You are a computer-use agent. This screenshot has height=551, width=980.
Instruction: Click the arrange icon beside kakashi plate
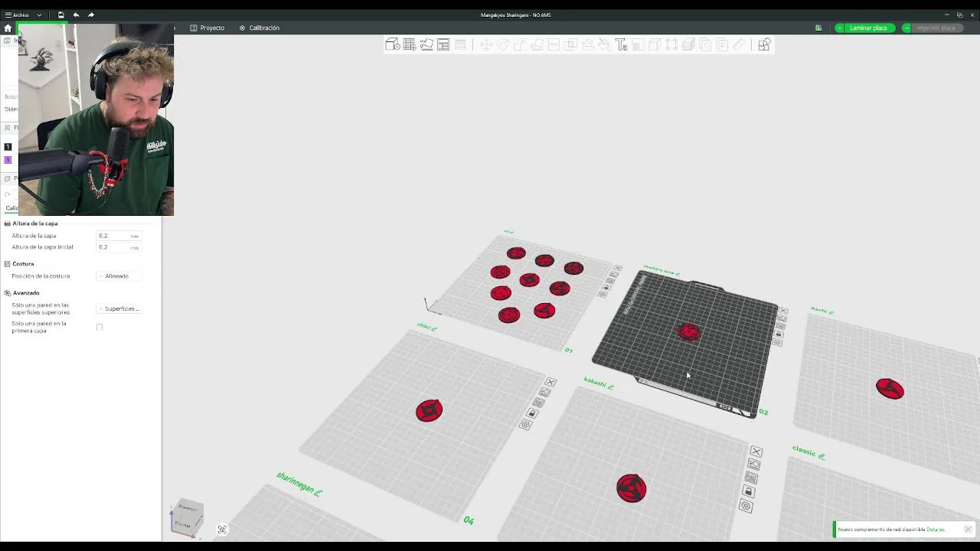tap(751, 478)
